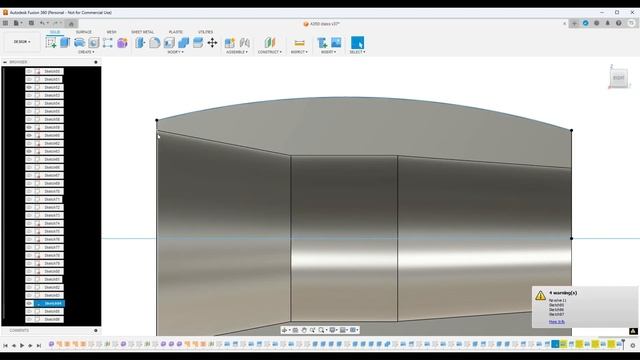Viewport: 640px width, 360px height.
Task: Click the Pan hand icon
Action: click(304, 330)
